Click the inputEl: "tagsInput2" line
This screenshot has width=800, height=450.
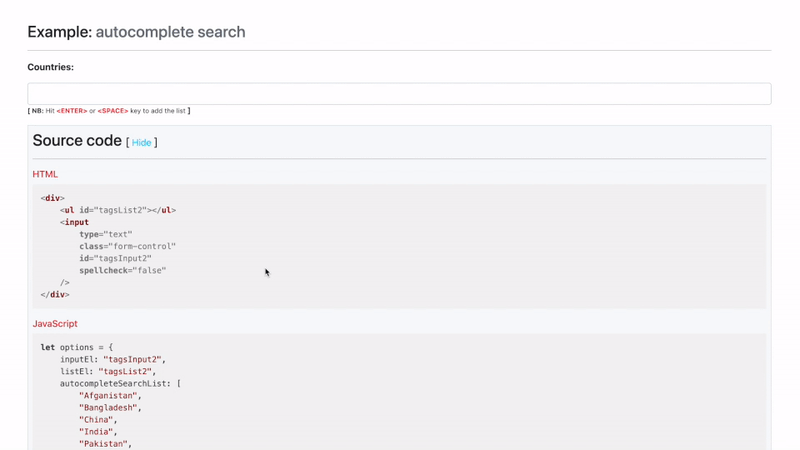click(x=113, y=360)
